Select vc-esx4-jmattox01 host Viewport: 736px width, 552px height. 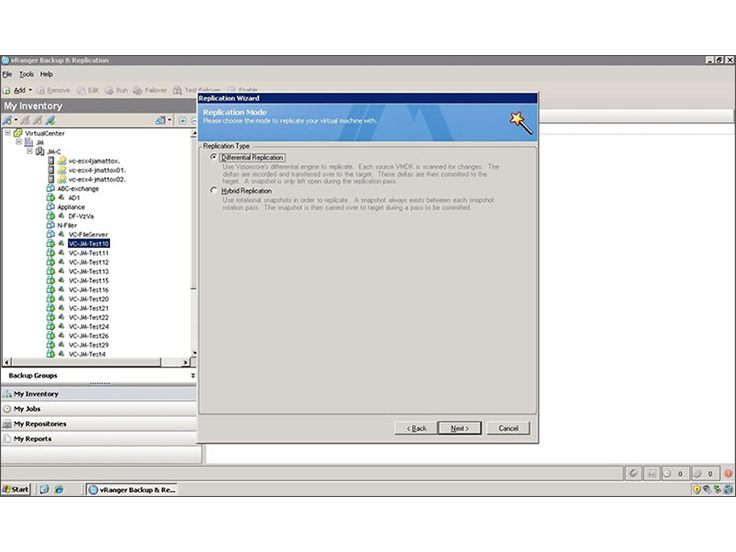coord(97,170)
